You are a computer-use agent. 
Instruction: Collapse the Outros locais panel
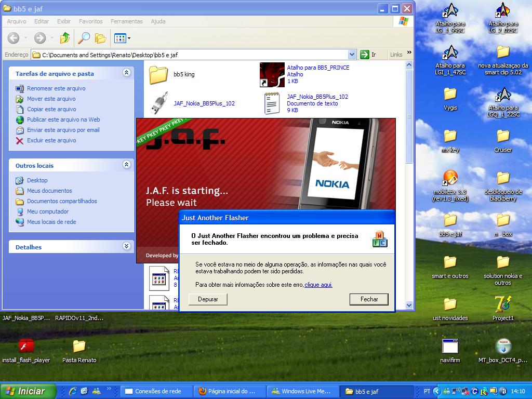[127, 165]
